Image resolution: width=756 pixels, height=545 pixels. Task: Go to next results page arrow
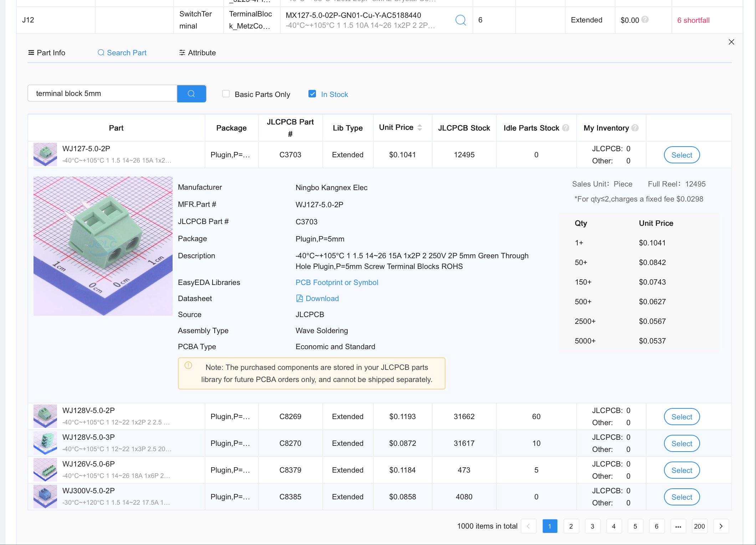pos(721,526)
